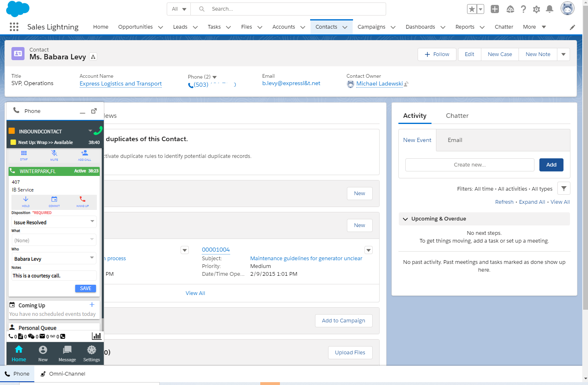The width and height of the screenshot is (588, 385).
Task: Pop out the Phone widget
Action: click(94, 110)
